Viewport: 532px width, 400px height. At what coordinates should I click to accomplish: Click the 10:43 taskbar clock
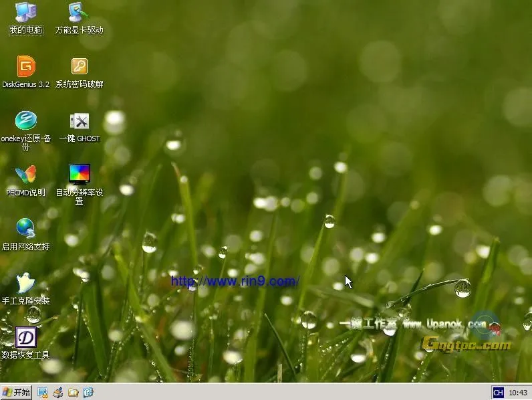tap(518, 393)
